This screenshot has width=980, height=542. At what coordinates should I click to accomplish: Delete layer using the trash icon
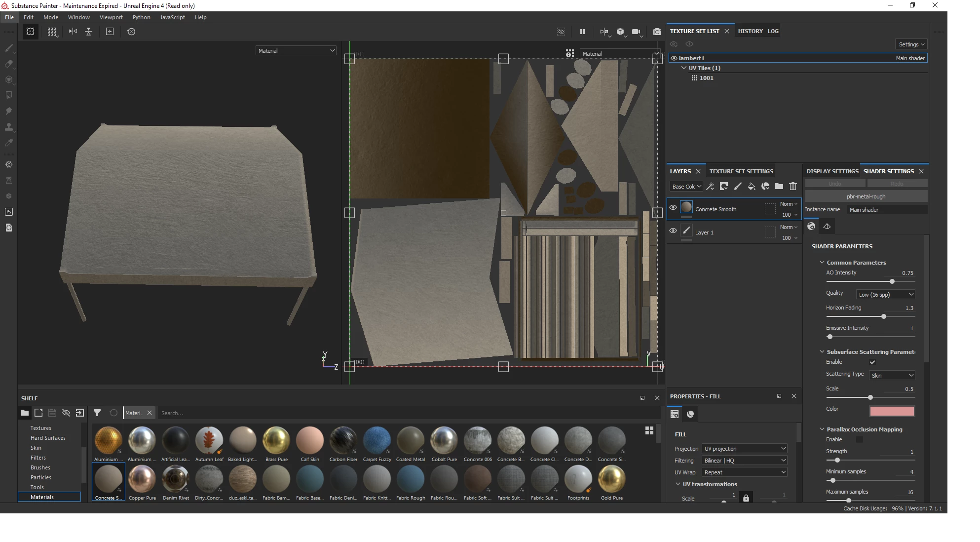tap(793, 186)
